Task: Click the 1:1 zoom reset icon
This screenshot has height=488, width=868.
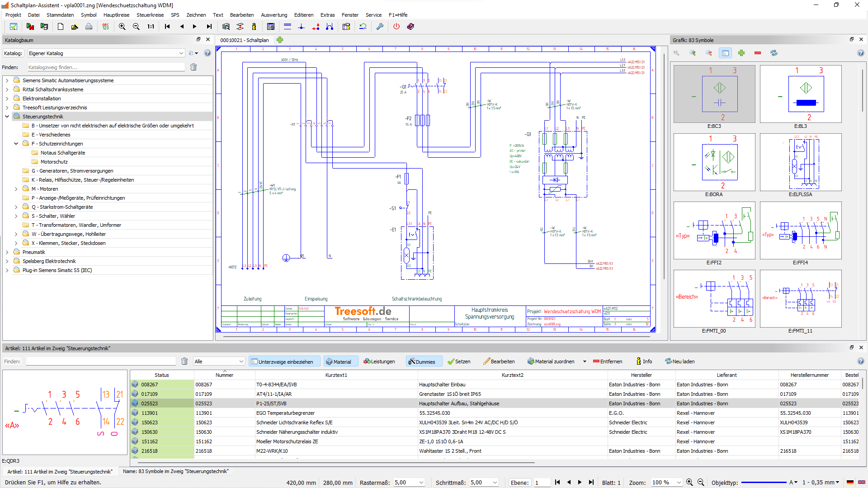Action: (x=151, y=27)
